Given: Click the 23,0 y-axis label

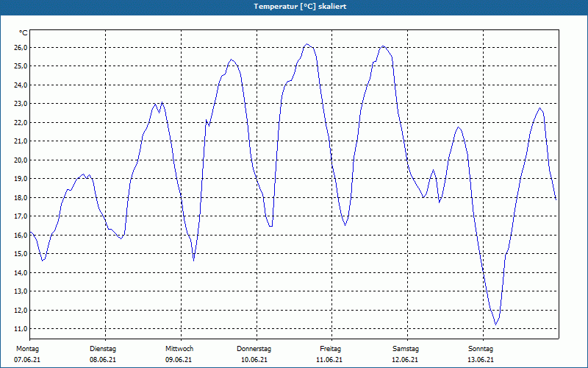Looking at the screenshot, I should pos(21,104).
